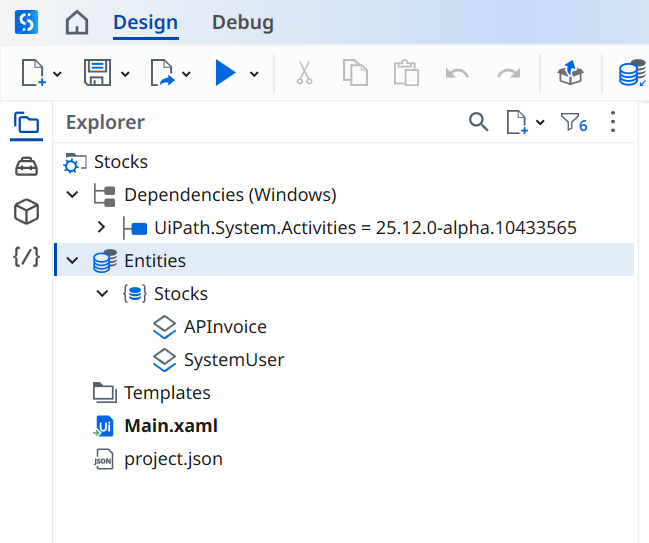Viewport: 649px width, 543px height.
Task: Open the New file toolbar dropdown arrow
Action: pos(58,74)
